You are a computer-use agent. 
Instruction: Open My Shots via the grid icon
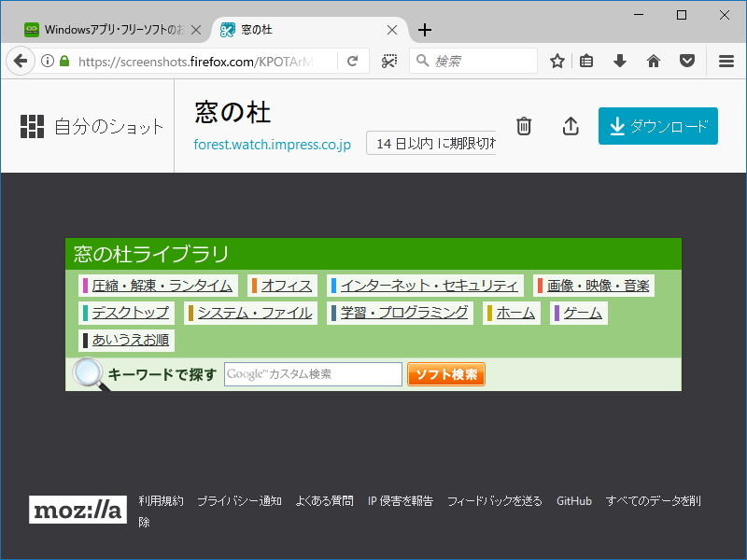[31, 124]
